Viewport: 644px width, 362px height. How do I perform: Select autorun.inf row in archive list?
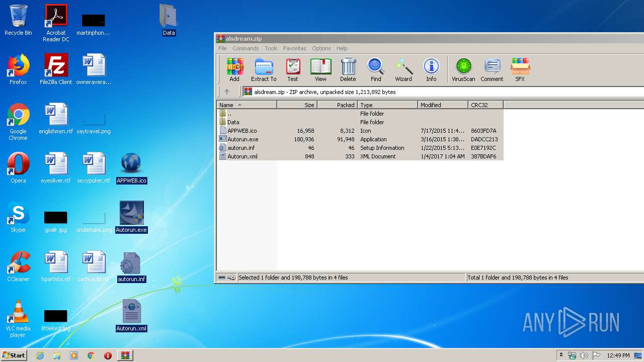pos(360,148)
